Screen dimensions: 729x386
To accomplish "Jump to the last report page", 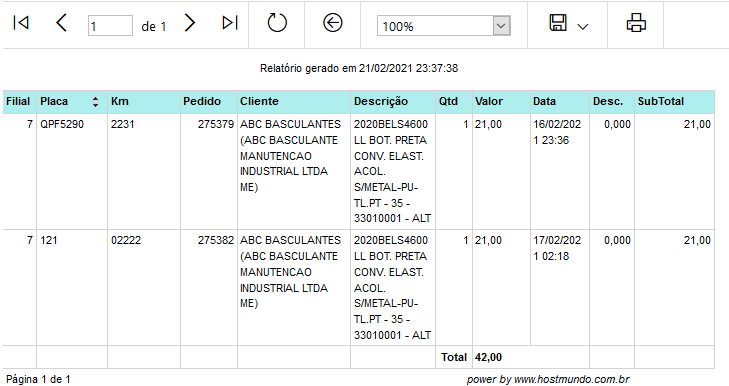I will (x=230, y=23).
